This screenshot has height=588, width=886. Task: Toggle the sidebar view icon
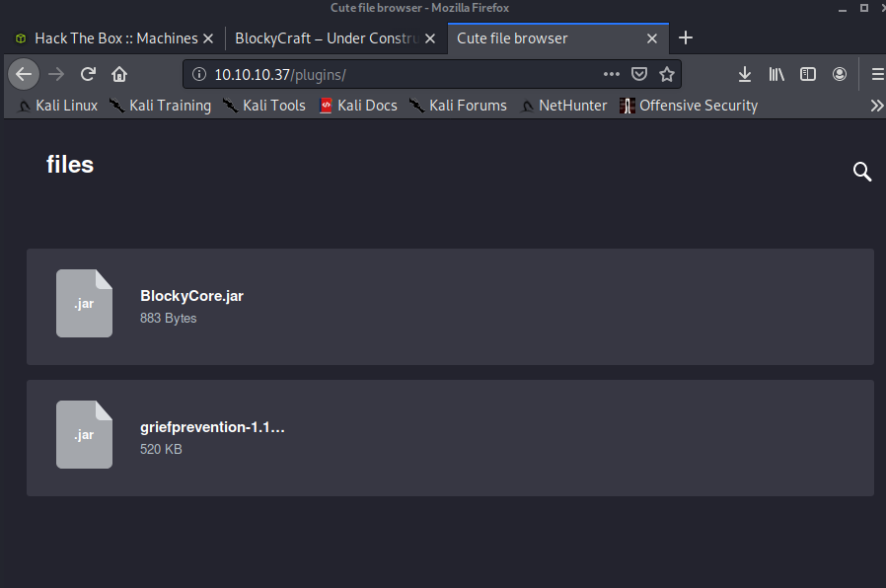(x=807, y=74)
